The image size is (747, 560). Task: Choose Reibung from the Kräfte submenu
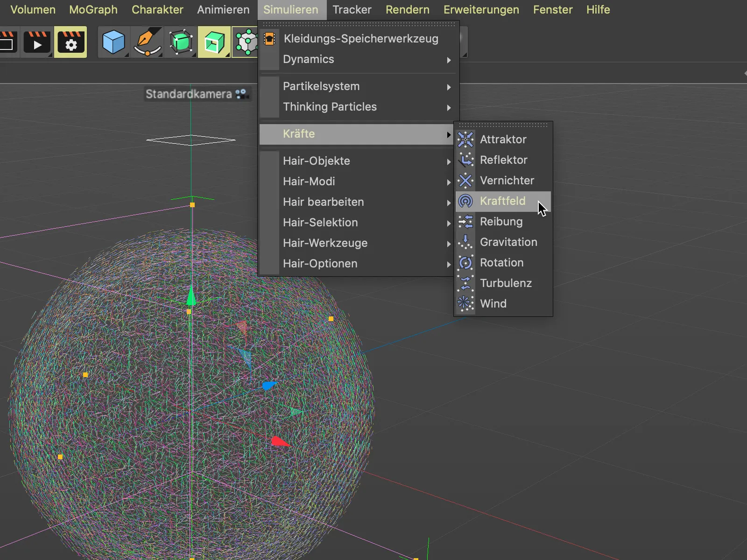[503, 222]
